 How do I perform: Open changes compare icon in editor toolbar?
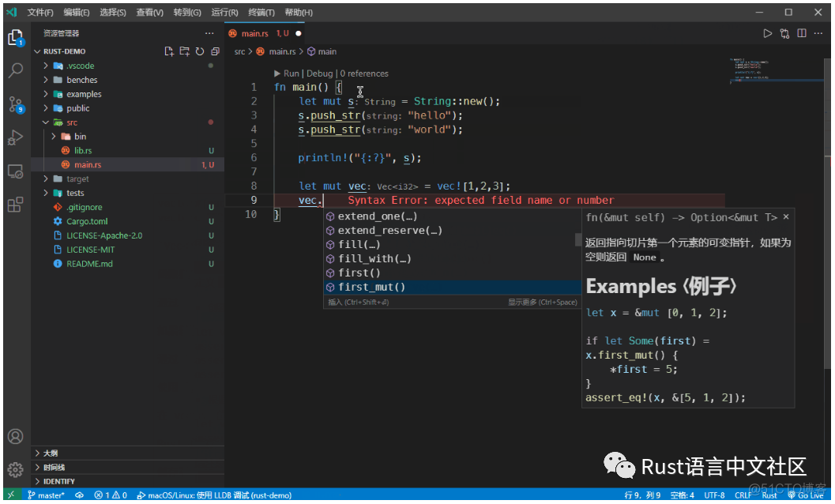[784, 33]
